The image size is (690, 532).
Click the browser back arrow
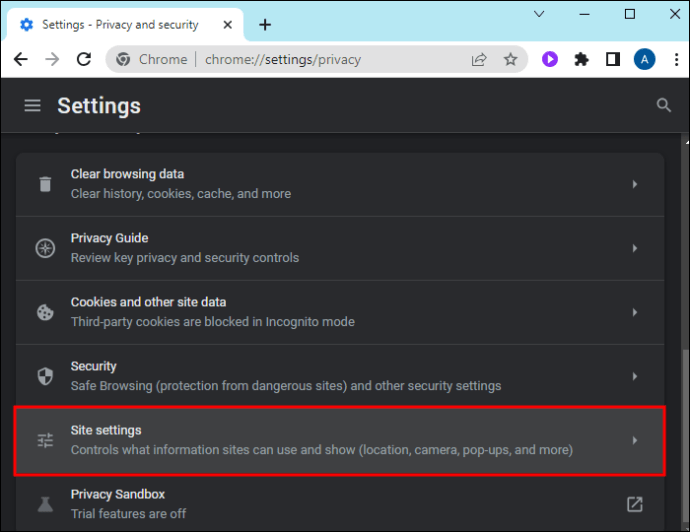20,59
